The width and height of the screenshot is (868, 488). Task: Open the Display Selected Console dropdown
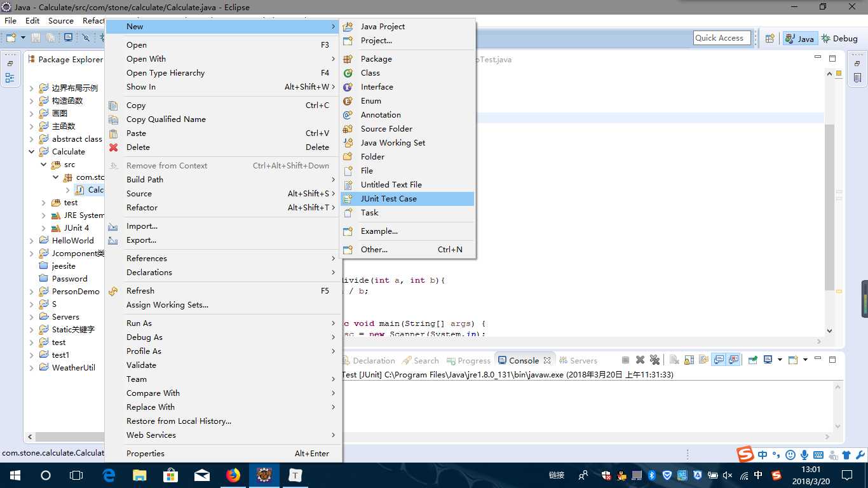click(x=780, y=360)
